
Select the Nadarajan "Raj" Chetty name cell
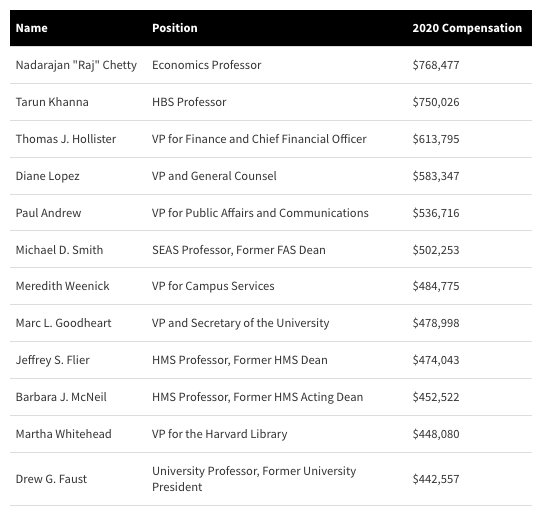(76, 65)
